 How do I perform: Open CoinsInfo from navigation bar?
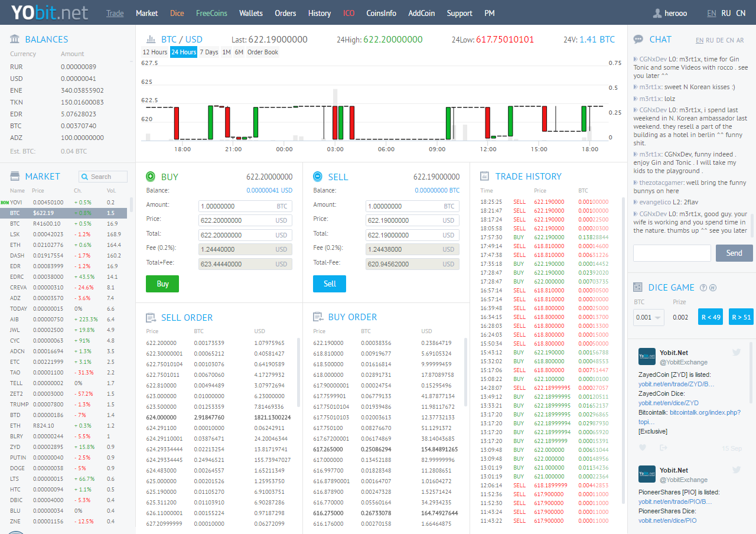(x=382, y=13)
